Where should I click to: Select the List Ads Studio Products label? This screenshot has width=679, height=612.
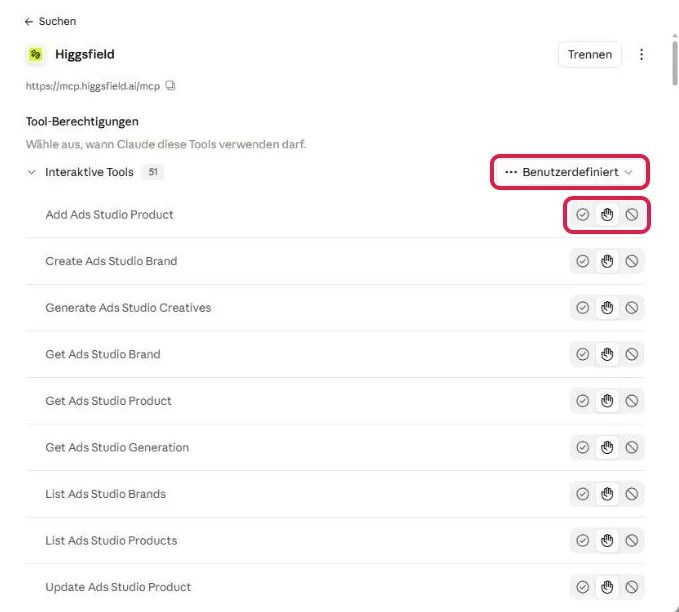point(111,541)
